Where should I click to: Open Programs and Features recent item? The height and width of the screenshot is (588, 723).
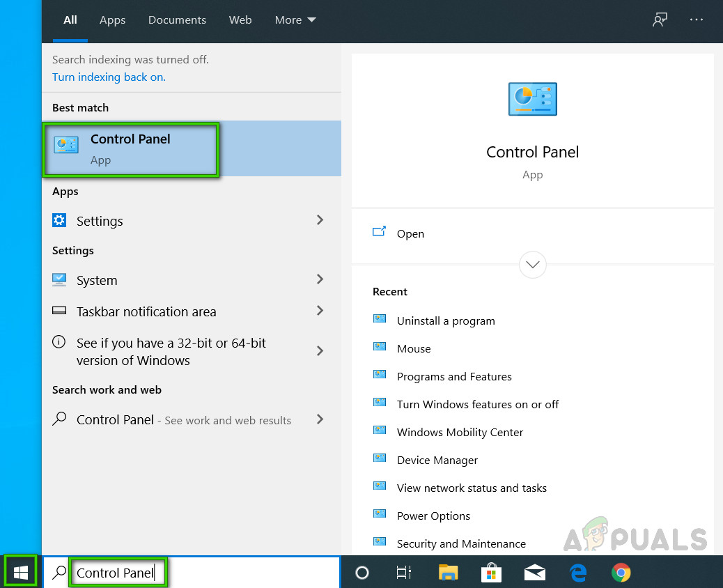(454, 377)
